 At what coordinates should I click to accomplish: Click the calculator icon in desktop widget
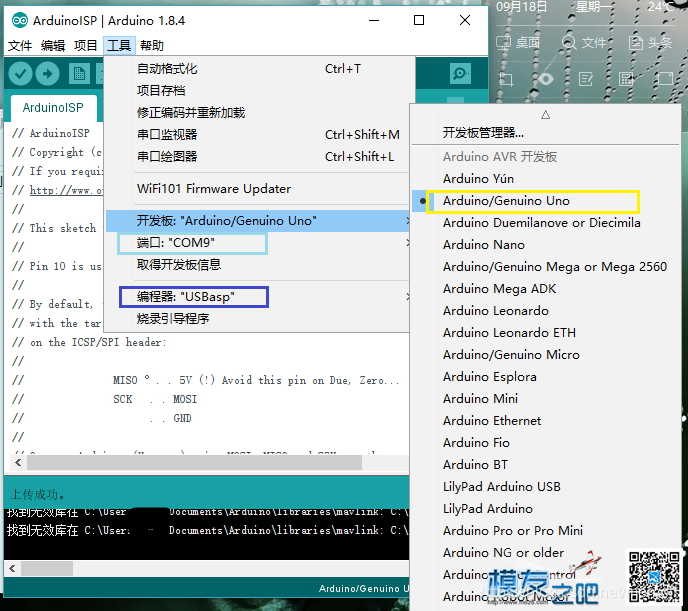click(x=626, y=79)
